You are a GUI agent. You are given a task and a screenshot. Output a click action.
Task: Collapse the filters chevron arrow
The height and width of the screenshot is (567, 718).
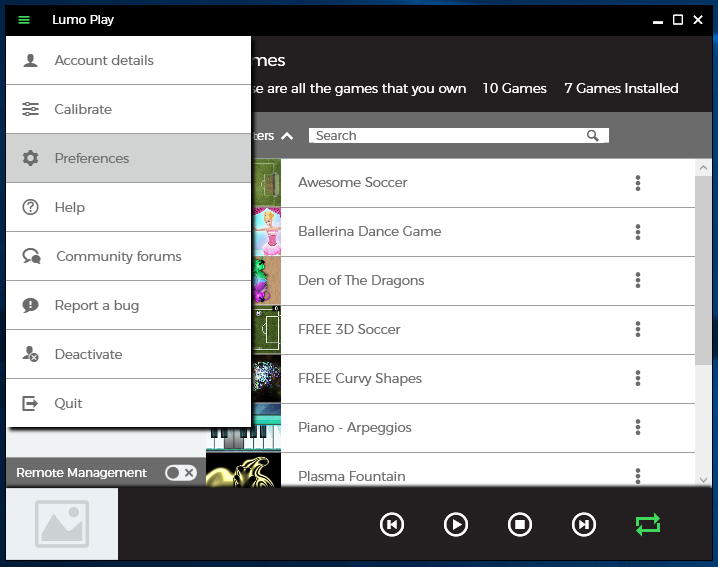pos(287,136)
